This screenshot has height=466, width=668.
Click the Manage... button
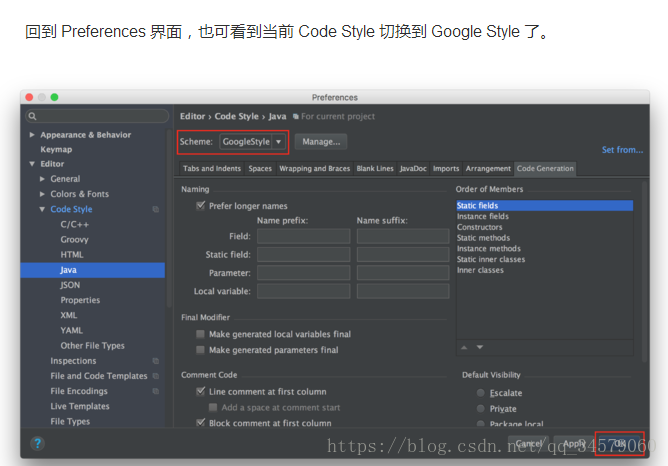[321, 142]
